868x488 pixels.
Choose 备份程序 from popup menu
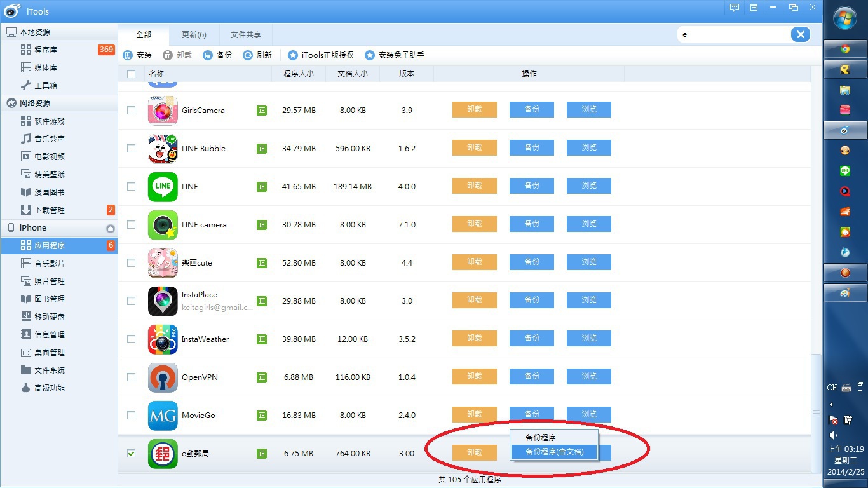click(x=554, y=438)
